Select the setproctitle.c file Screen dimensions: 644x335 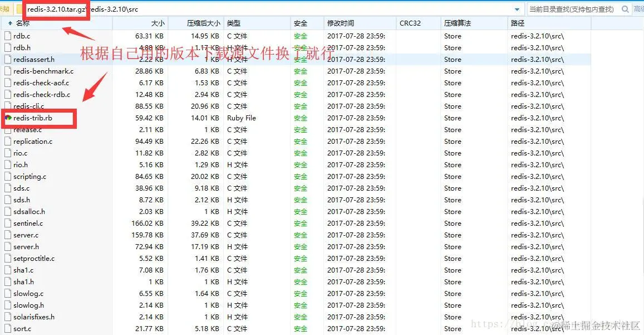pos(34,259)
